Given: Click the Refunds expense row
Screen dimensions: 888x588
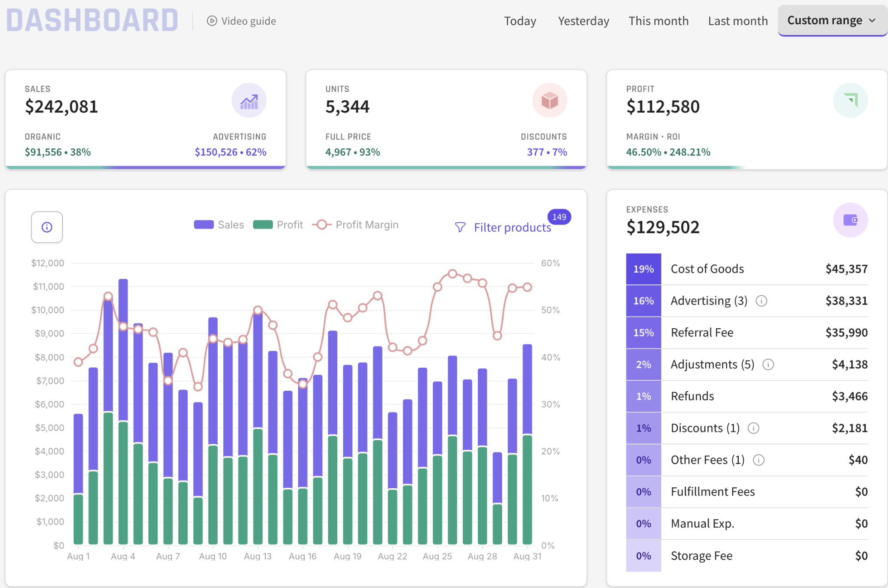Looking at the screenshot, I should 747,396.
